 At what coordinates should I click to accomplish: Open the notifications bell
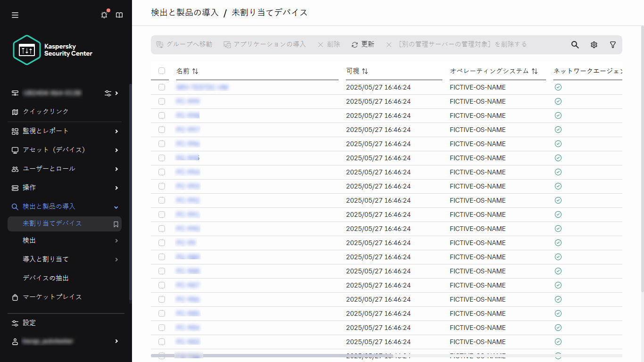pos(104,15)
